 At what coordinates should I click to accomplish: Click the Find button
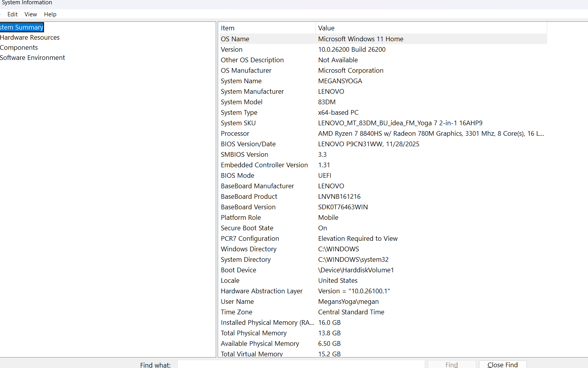point(452,364)
